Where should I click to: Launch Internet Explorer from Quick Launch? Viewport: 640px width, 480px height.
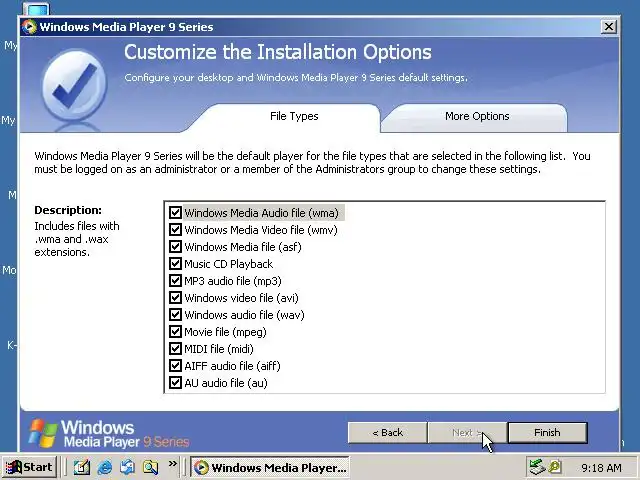105,467
